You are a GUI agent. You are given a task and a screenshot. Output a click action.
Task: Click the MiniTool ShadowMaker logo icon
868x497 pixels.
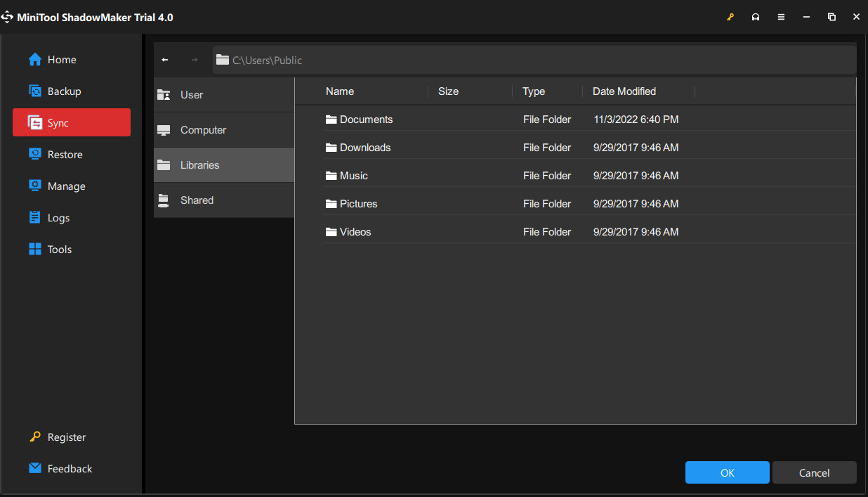pos(8,17)
